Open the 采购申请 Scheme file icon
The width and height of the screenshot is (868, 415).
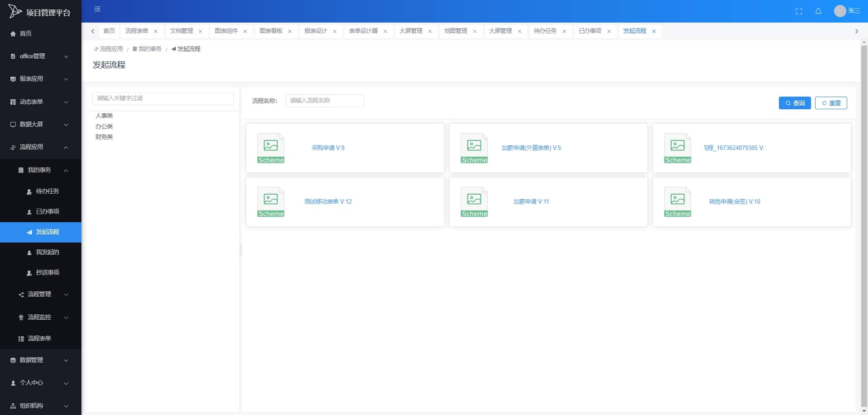point(271,148)
